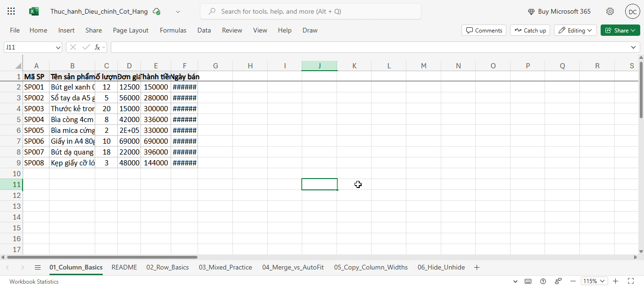Click the cancel entry X icon
This screenshot has height=286, width=644.
[x=73, y=47]
